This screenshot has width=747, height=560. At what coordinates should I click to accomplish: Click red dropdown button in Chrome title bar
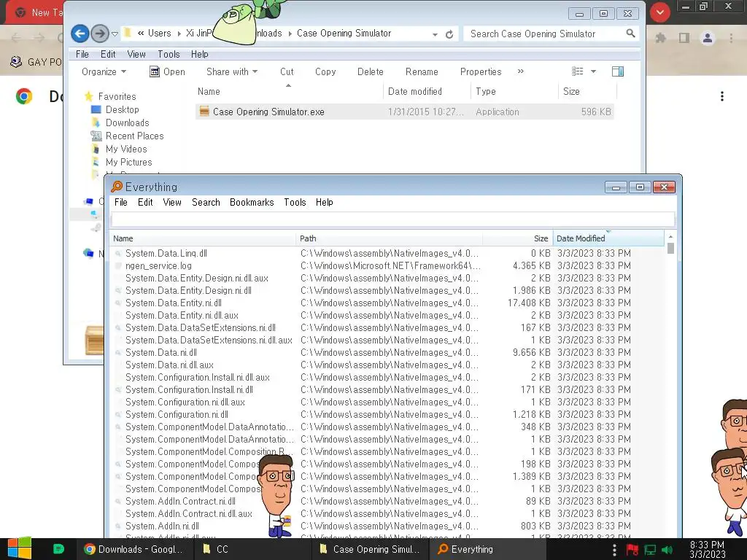coord(660,12)
